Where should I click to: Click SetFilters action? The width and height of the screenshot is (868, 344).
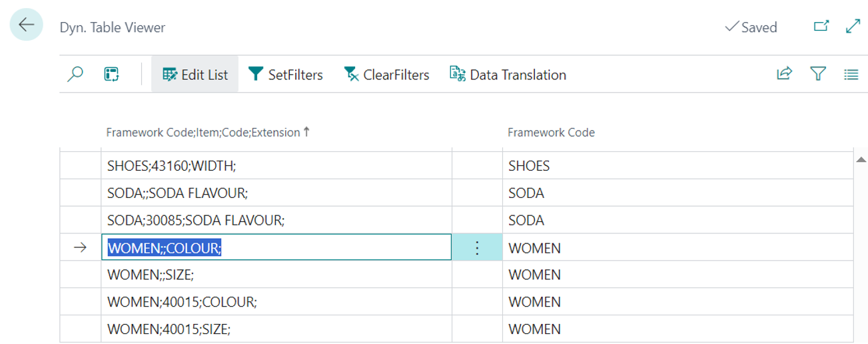click(x=285, y=75)
